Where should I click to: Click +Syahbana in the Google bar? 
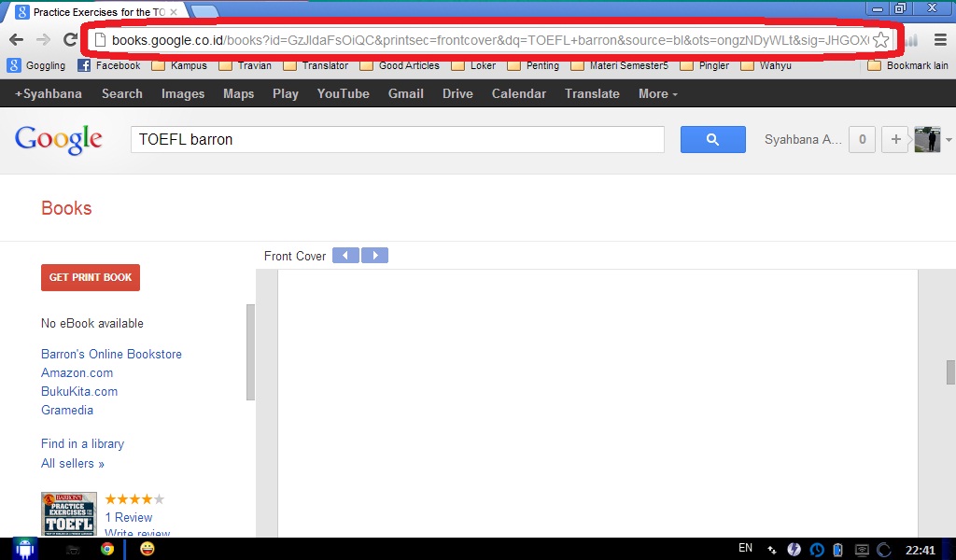[x=49, y=94]
